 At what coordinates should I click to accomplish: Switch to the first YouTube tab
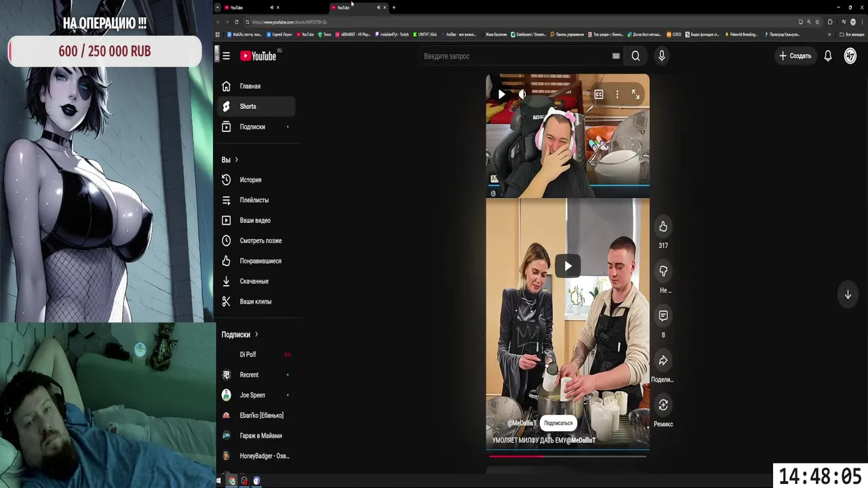coord(252,7)
